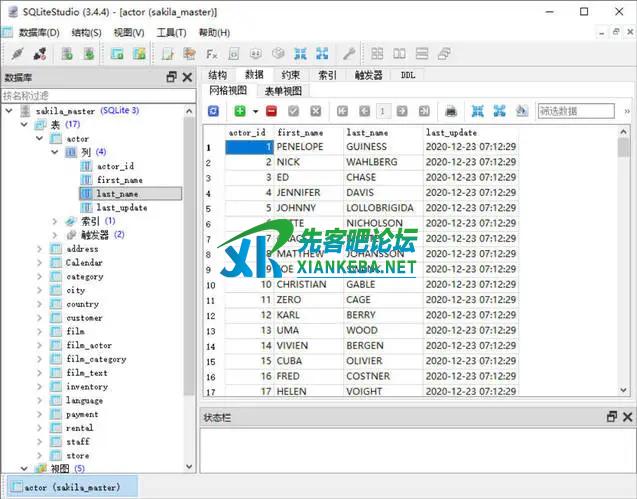Viewport: 637px width, 499px height.
Task: Switch to the DDL tab
Action: pos(408,75)
